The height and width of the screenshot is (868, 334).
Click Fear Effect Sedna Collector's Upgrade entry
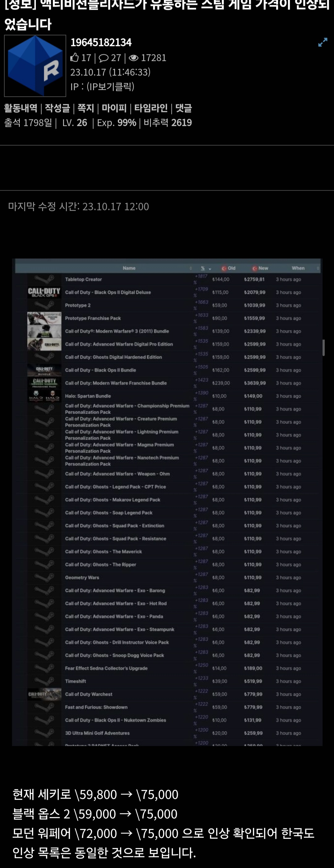(106, 668)
